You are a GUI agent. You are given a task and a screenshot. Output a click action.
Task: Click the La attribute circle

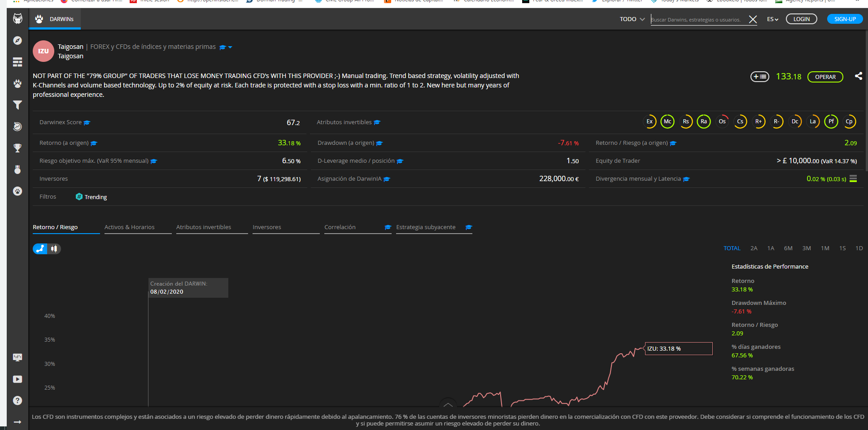(x=813, y=122)
